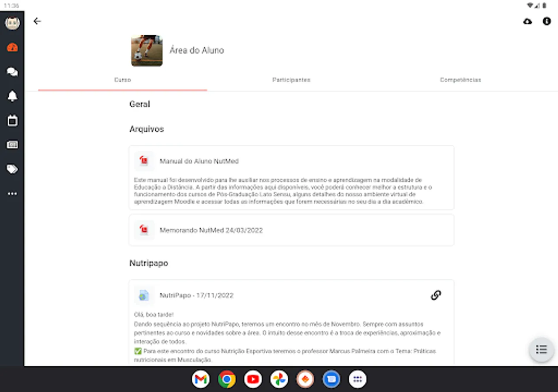
Task: Tap the PDF icon of Memorando NutMed
Action: click(144, 230)
